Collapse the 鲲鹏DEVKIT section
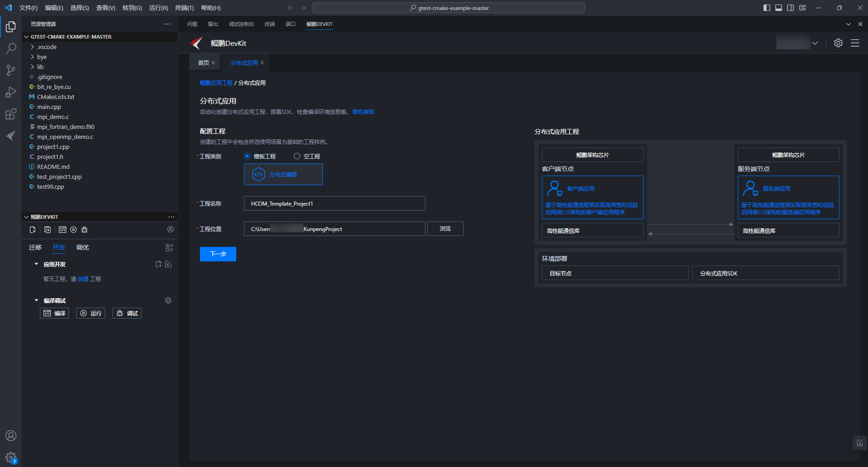Image resolution: width=868 pixels, height=467 pixels. click(x=26, y=217)
